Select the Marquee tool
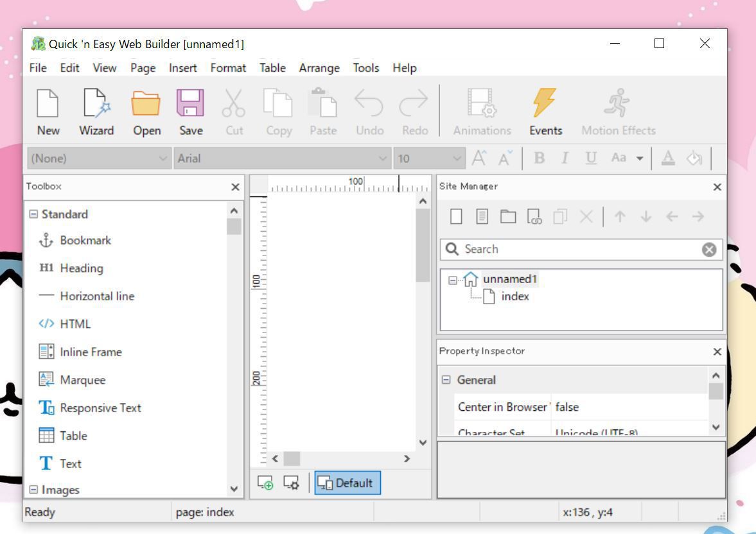756x534 pixels. pyautogui.click(x=73, y=380)
